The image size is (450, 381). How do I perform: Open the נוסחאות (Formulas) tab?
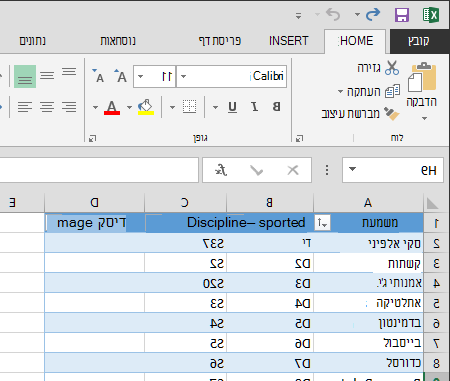(118, 41)
